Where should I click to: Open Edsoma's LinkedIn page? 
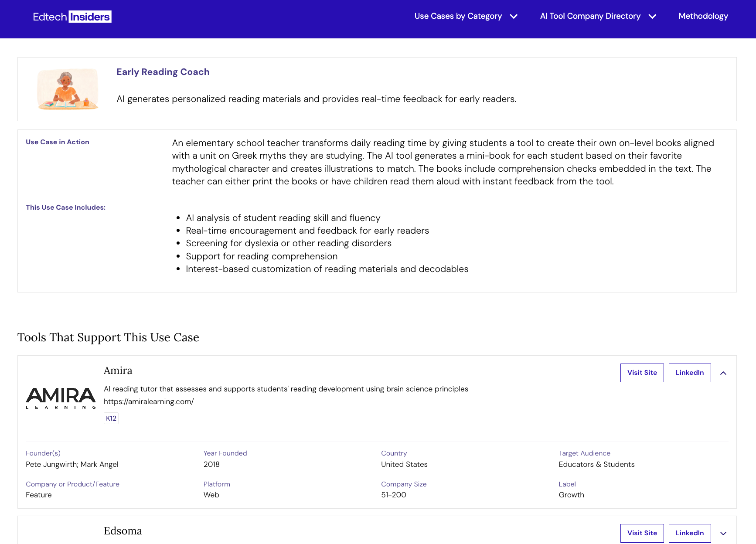click(x=689, y=533)
